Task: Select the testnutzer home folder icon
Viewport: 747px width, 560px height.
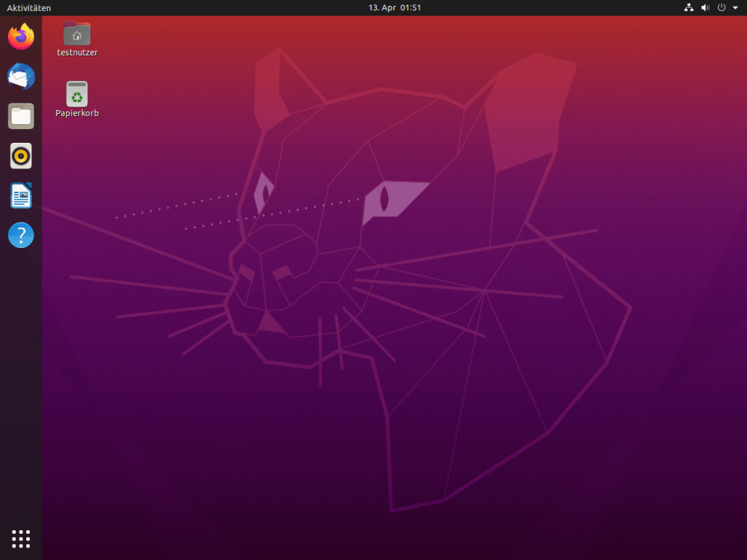Action: 77,34
